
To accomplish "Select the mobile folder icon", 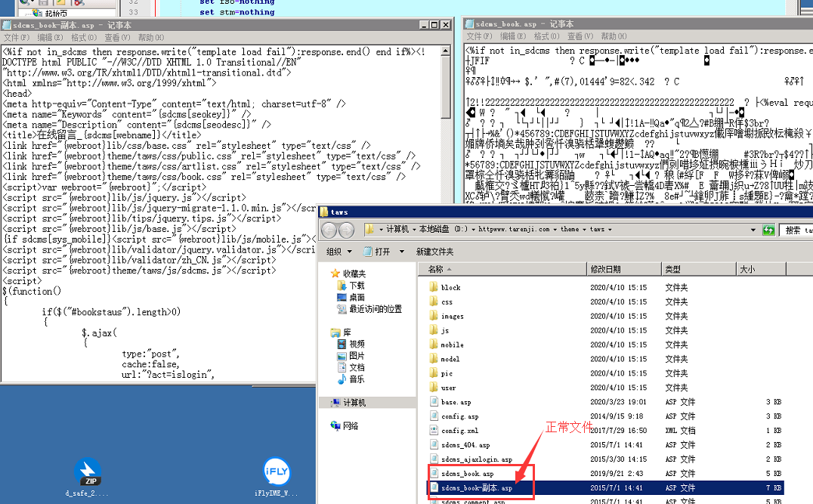I will pos(434,345).
